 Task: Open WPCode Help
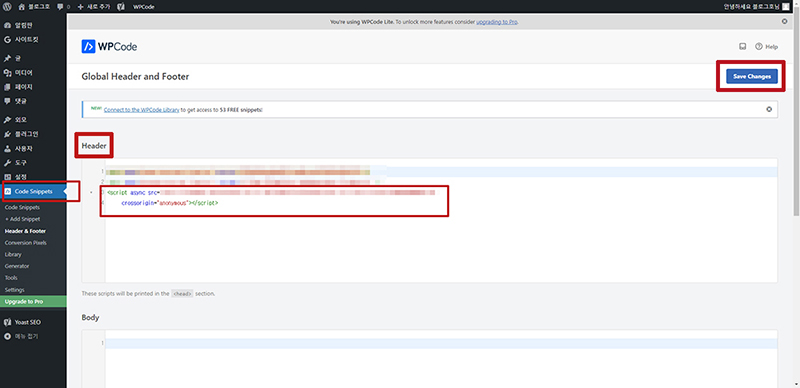(x=766, y=46)
